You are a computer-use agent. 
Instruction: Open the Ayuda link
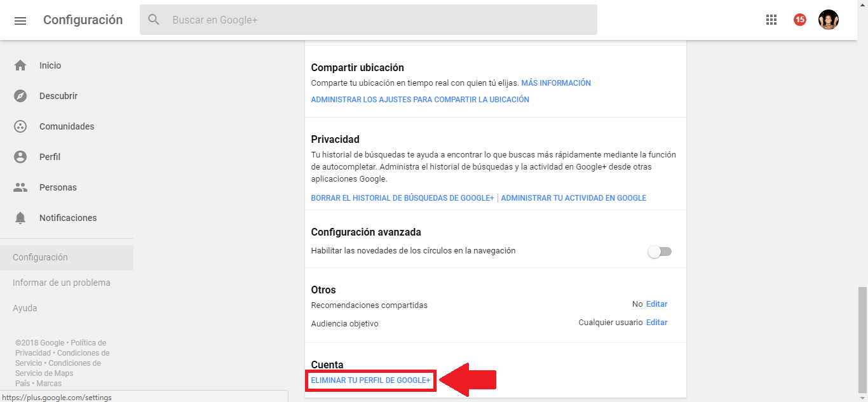click(25, 308)
